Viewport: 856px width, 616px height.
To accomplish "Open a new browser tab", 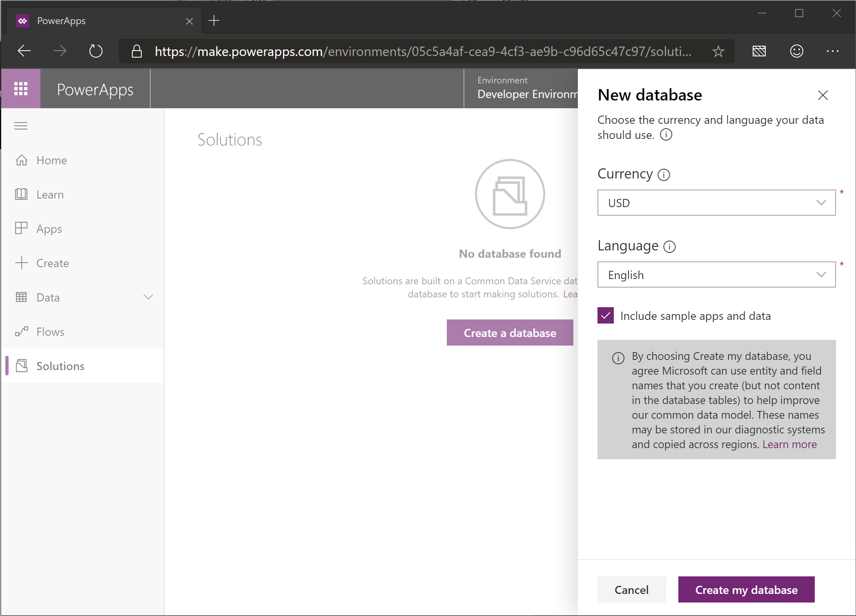I will coord(214,20).
